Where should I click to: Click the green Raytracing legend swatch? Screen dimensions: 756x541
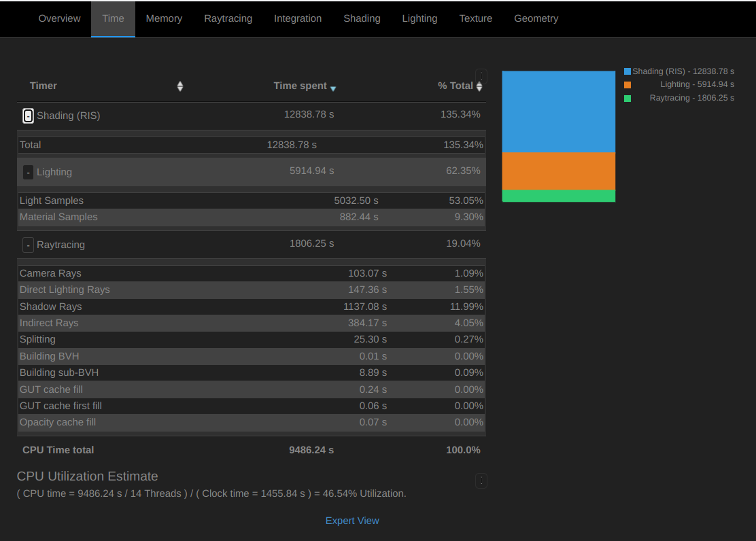point(628,99)
